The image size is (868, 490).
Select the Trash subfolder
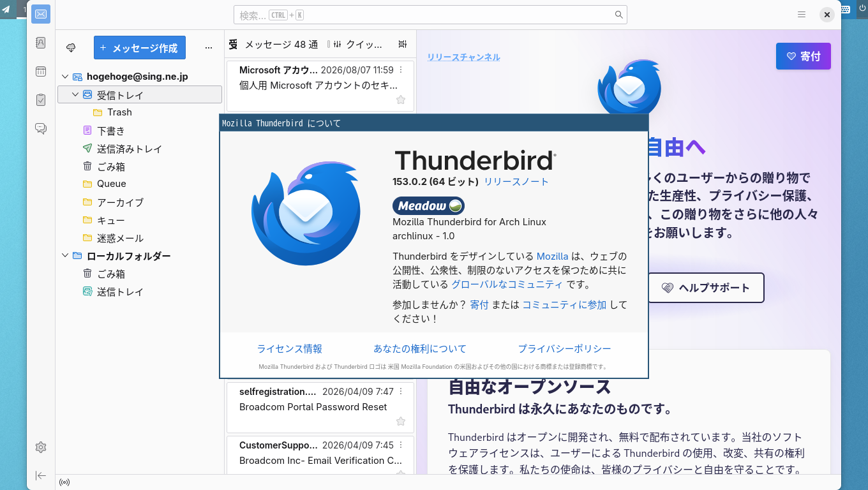pyautogui.click(x=140, y=112)
